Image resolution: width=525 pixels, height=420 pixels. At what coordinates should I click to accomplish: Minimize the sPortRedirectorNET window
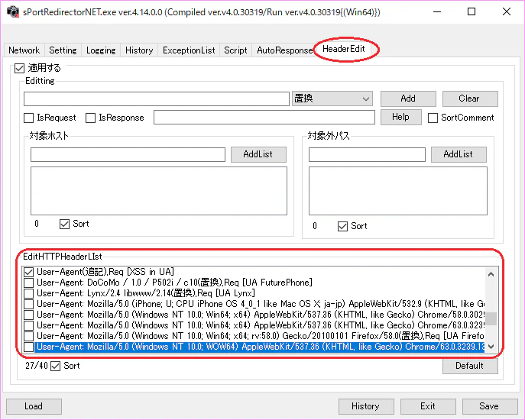point(436,11)
